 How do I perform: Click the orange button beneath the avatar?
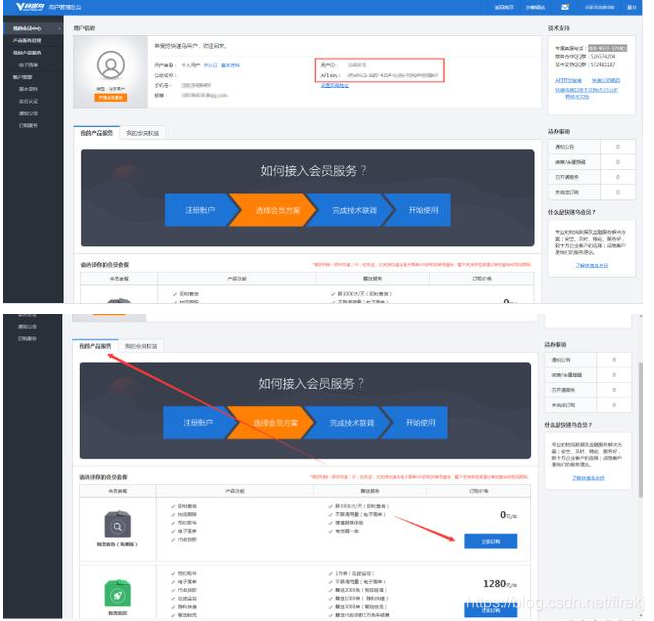point(111,98)
